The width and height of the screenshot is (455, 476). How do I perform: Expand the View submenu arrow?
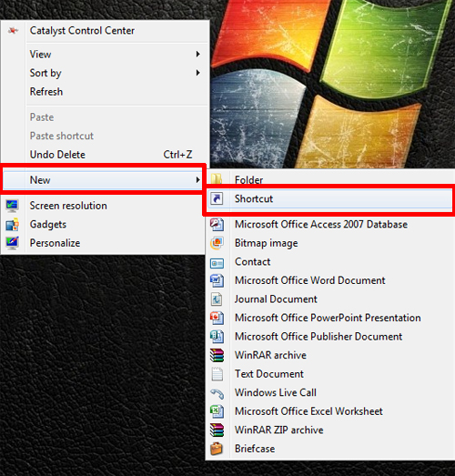(x=197, y=54)
